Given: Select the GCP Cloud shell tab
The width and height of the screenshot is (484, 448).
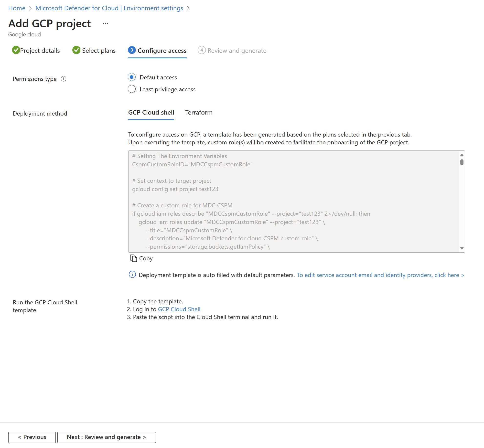Looking at the screenshot, I should (151, 113).
